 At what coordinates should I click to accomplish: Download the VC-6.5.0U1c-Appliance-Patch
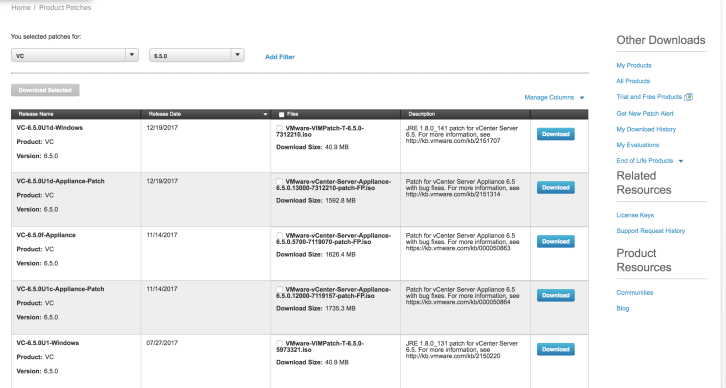pyautogui.click(x=556, y=295)
